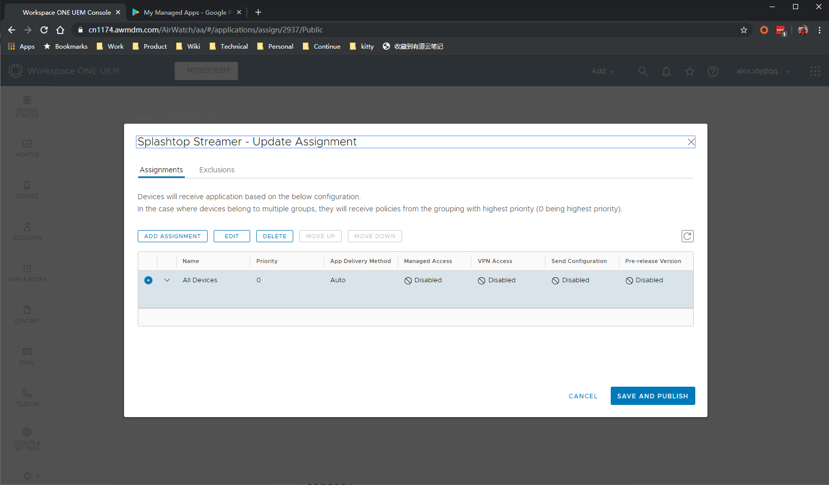
Task: Click Disabled under Send Configuration
Action: point(570,280)
